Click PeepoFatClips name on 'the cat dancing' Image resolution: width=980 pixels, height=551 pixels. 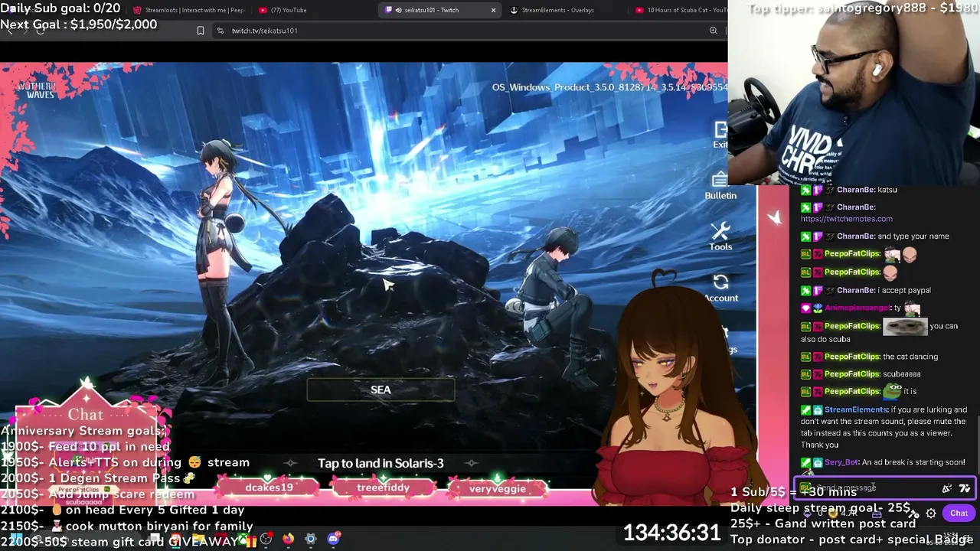851,357
